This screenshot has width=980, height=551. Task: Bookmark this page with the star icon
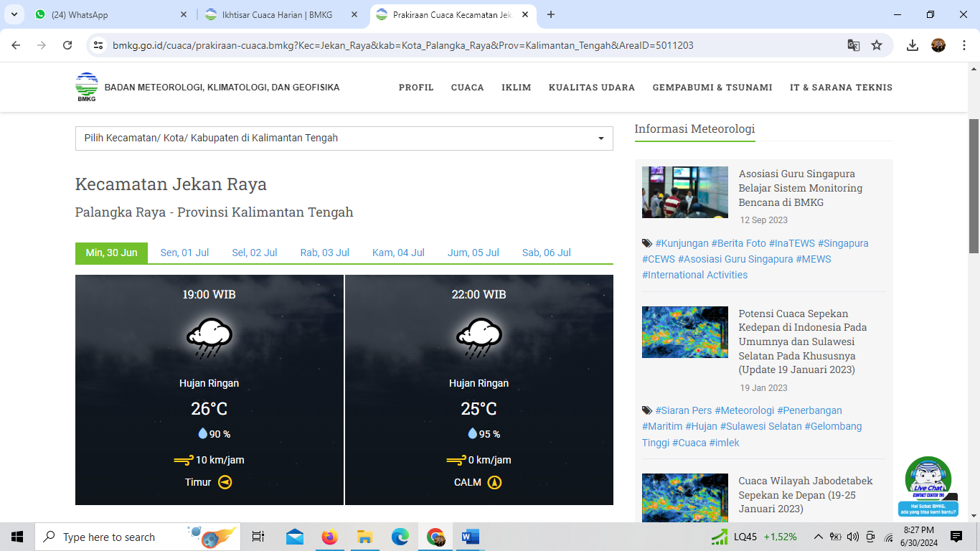point(877,45)
